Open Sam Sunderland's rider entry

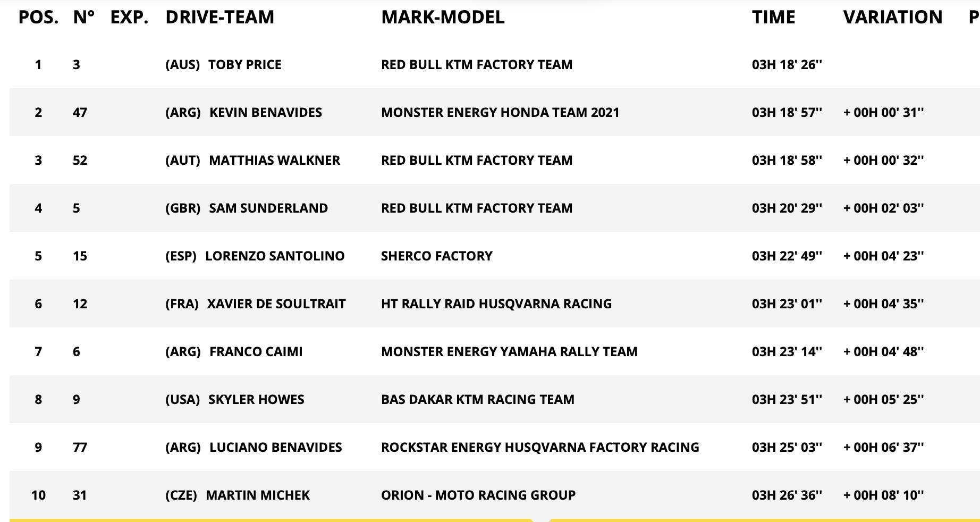click(x=268, y=208)
